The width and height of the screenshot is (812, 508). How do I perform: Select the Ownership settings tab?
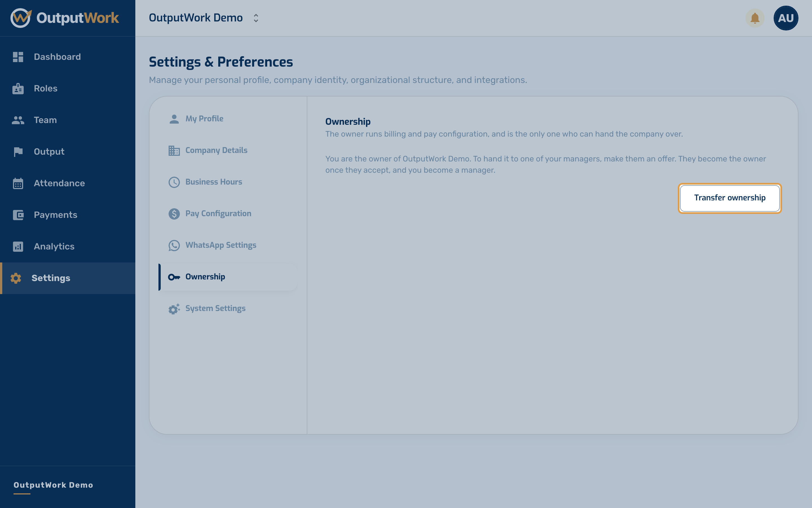[x=228, y=277]
